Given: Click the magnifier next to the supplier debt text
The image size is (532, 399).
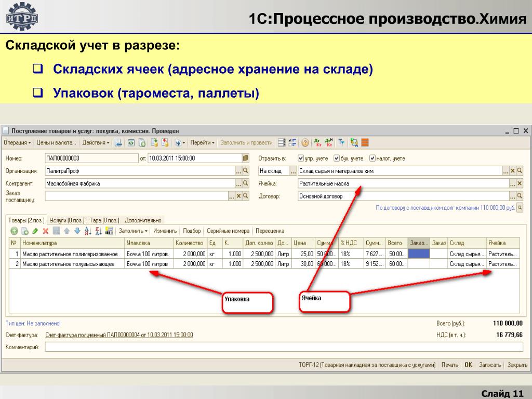Looking at the screenshot, I should (520, 208).
